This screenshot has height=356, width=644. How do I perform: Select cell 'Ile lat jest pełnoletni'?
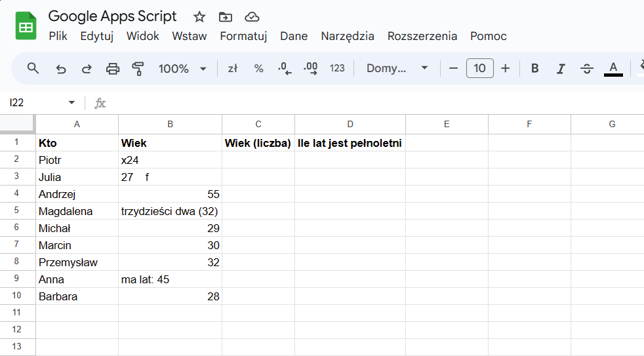pos(350,143)
